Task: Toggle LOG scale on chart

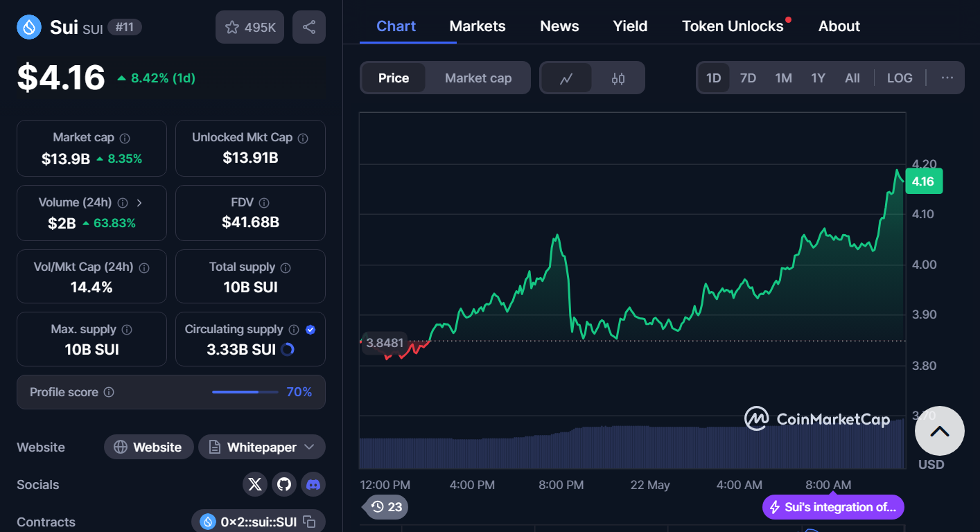Action: pos(900,78)
